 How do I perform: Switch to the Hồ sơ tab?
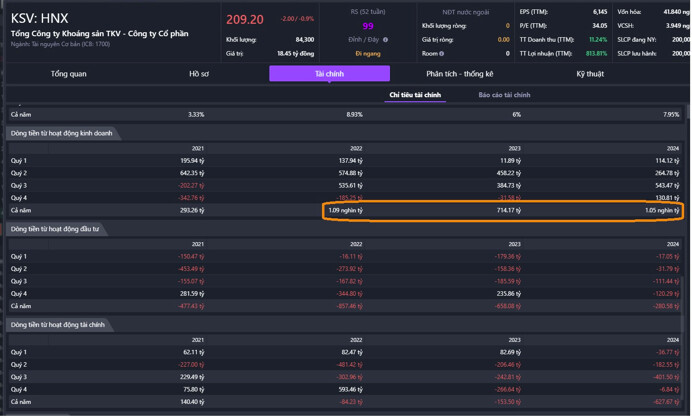click(x=199, y=74)
